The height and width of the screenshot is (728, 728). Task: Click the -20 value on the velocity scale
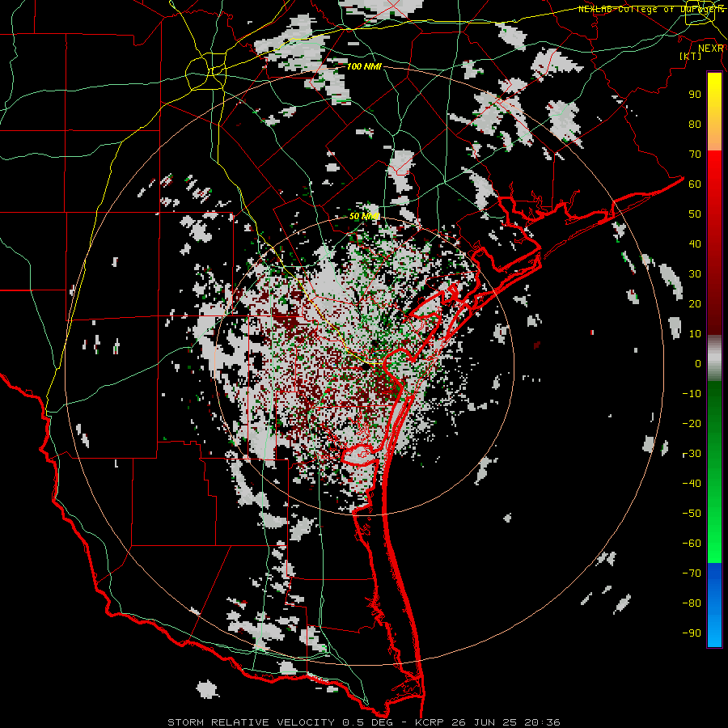(692, 424)
